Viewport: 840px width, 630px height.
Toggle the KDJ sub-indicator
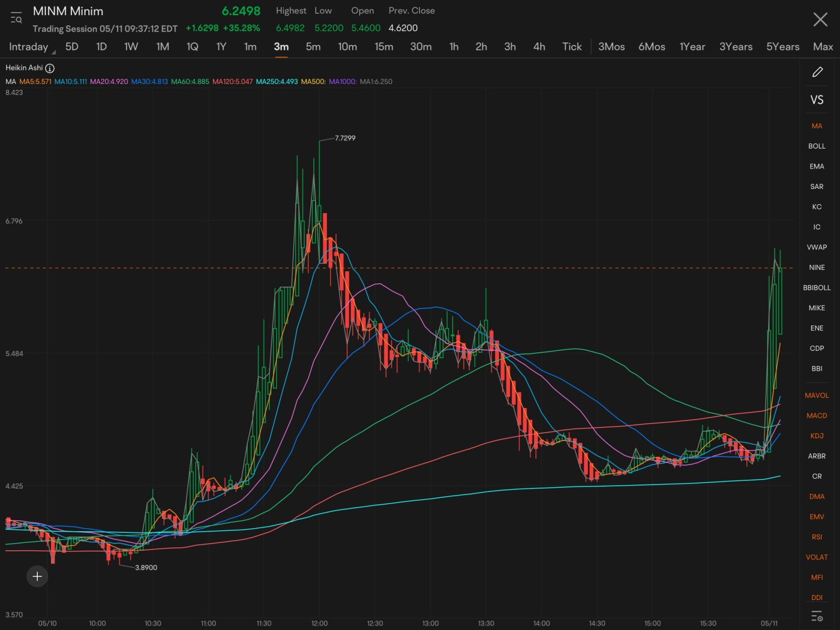click(x=817, y=436)
